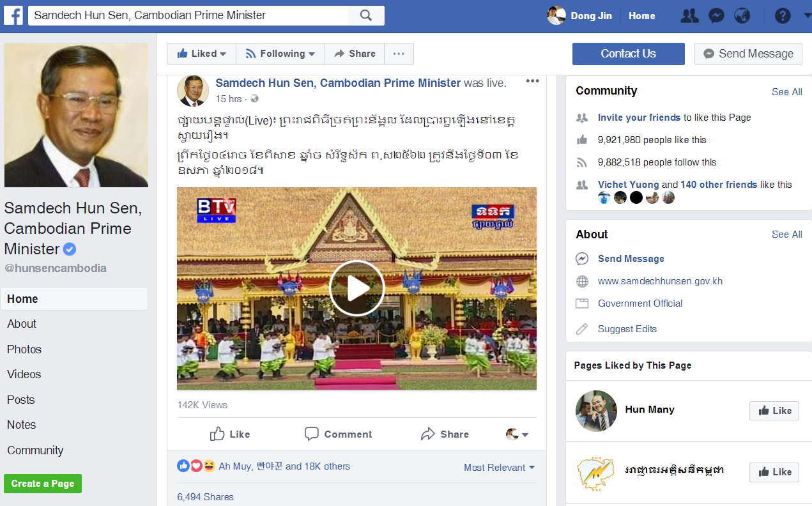Like the Hun Many page
The width and height of the screenshot is (812, 506).
point(774,411)
